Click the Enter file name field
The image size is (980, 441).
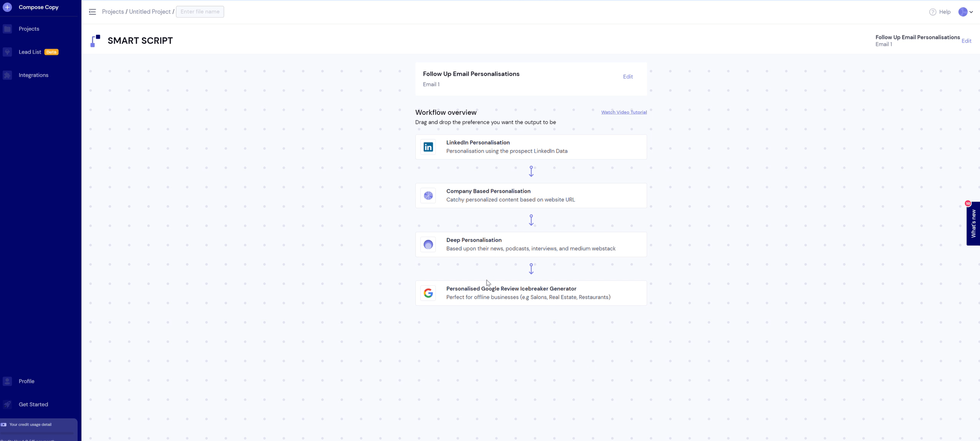[200, 11]
